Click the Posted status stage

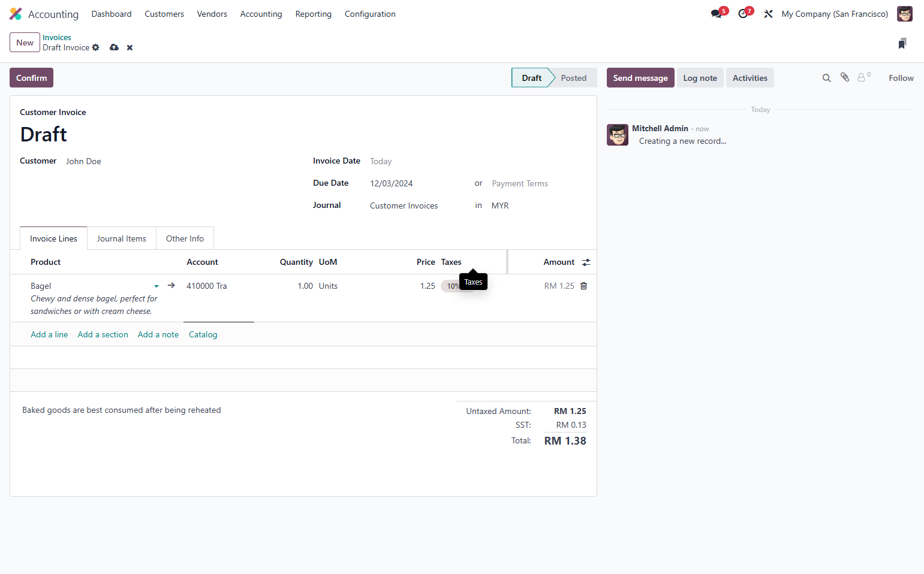click(573, 78)
